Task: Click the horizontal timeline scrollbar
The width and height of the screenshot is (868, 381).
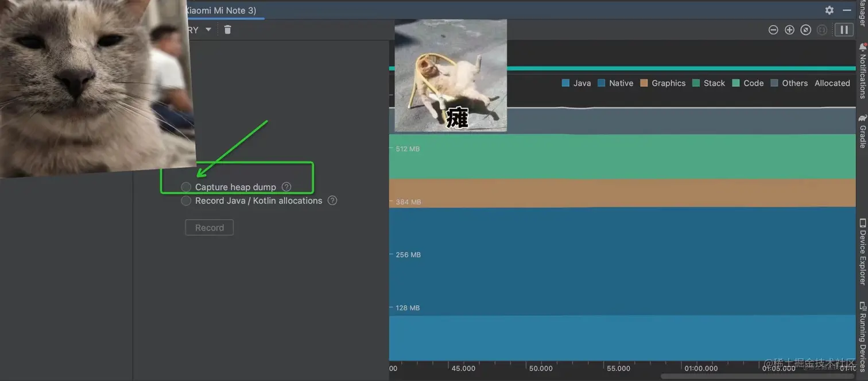Action: pyautogui.click(x=758, y=376)
